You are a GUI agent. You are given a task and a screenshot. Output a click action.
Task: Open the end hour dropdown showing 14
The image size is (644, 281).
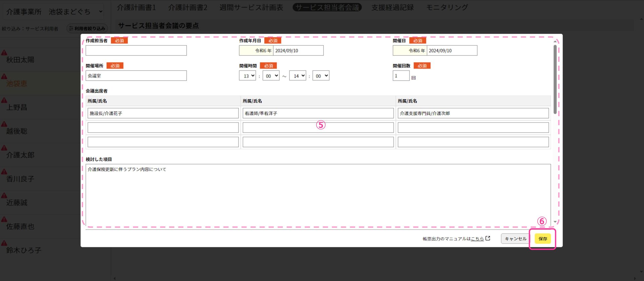(298, 76)
